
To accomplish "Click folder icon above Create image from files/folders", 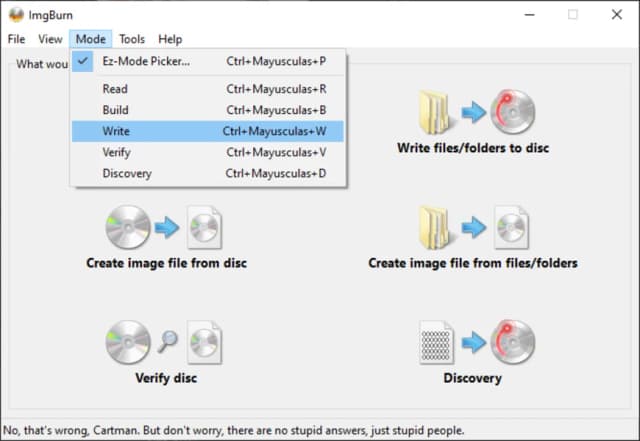I will (435, 227).
